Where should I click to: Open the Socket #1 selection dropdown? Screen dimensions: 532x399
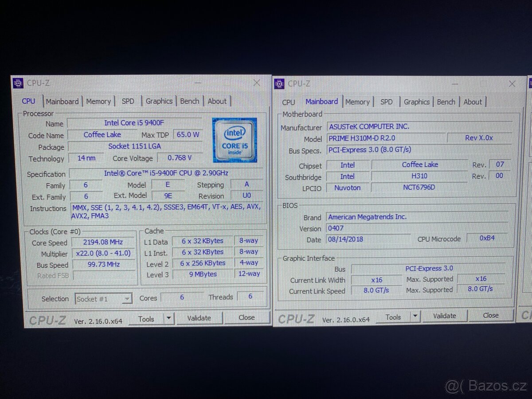[104, 299]
